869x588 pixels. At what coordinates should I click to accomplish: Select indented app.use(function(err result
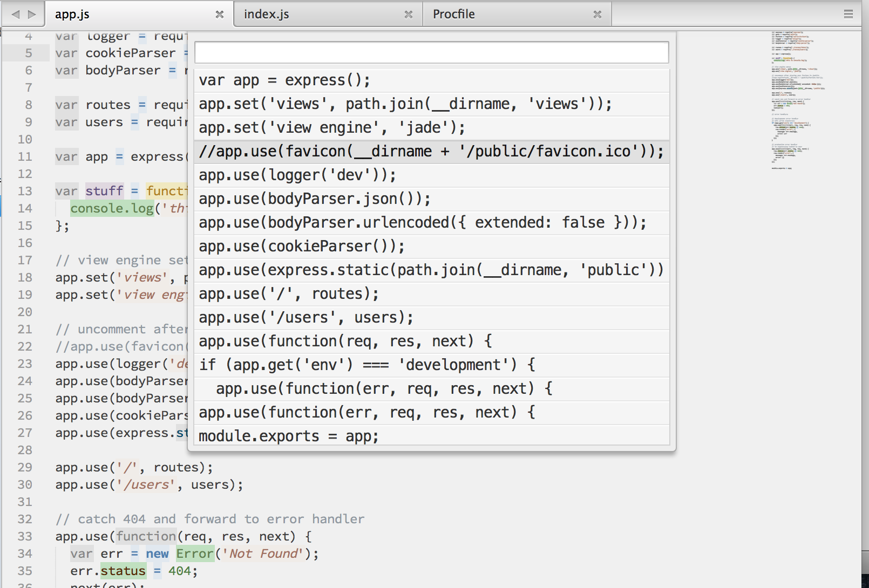pos(432,389)
